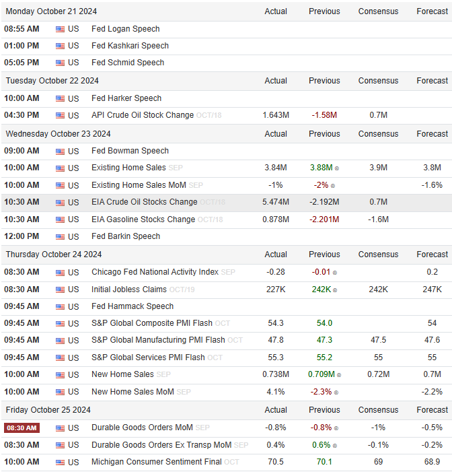Click the US flag beside Chicago Fed National Activity Index
The width and height of the screenshot is (452, 476).
click(60, 272)
